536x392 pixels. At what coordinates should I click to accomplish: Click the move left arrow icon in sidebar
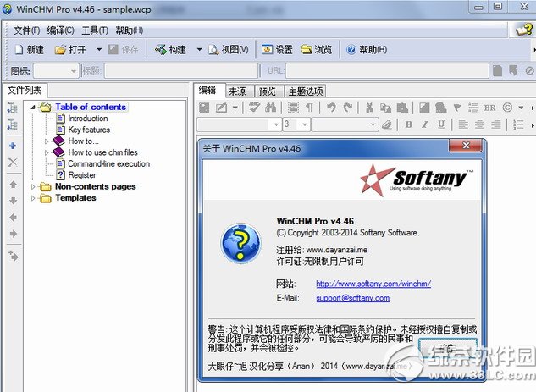13,218
